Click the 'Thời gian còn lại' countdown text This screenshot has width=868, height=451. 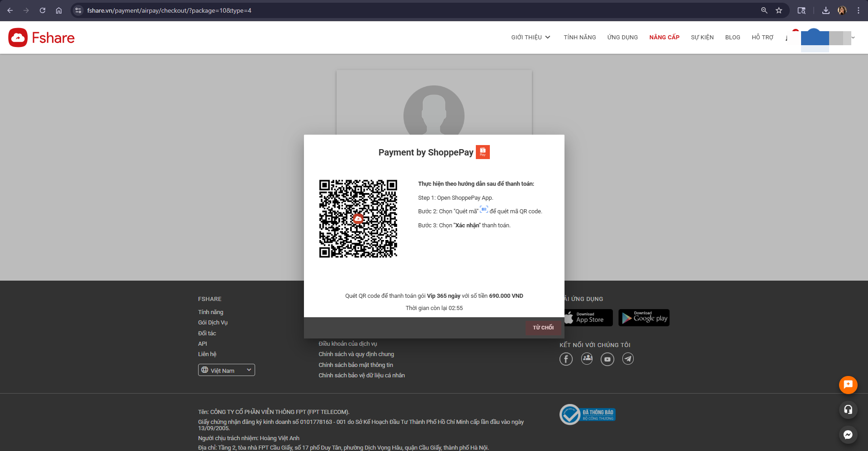pos(434,308)
